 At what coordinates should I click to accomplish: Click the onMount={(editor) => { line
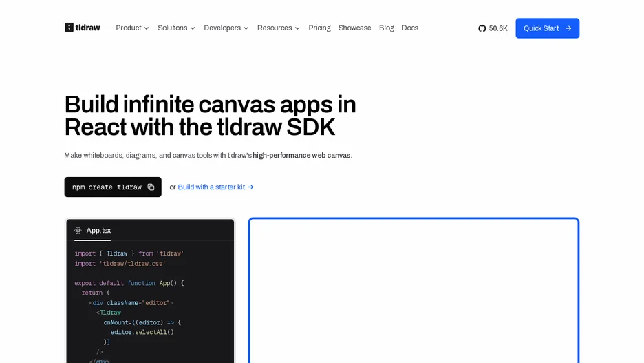click(x=142, y=322)
